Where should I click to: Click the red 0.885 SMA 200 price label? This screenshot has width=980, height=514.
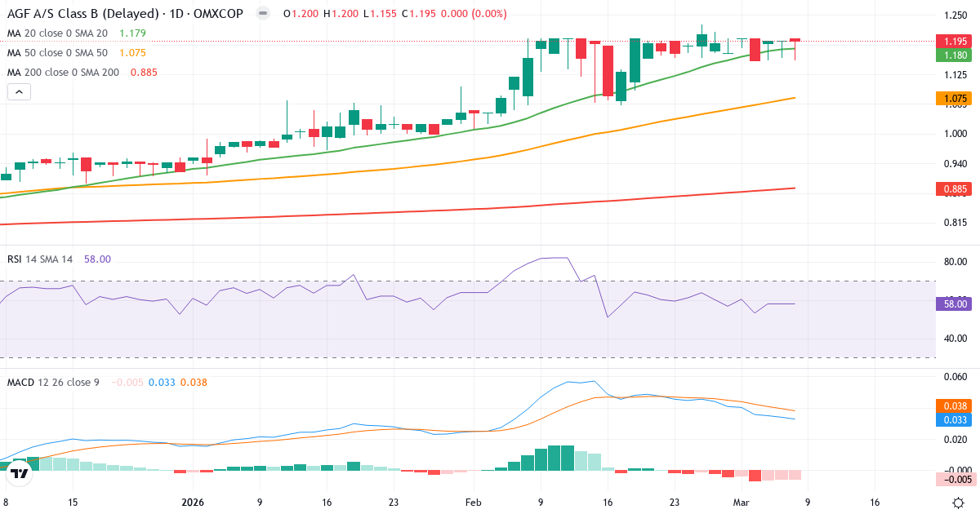tap(954, 188)
